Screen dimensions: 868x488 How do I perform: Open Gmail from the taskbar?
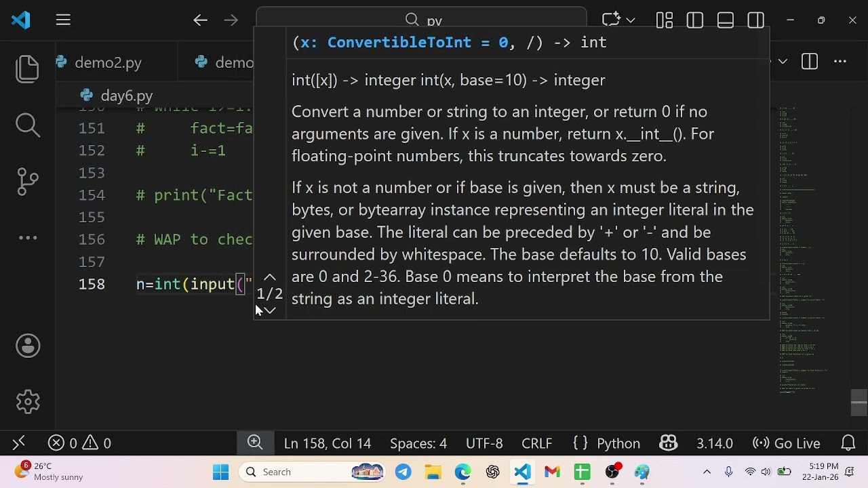(x=552, y=472)
